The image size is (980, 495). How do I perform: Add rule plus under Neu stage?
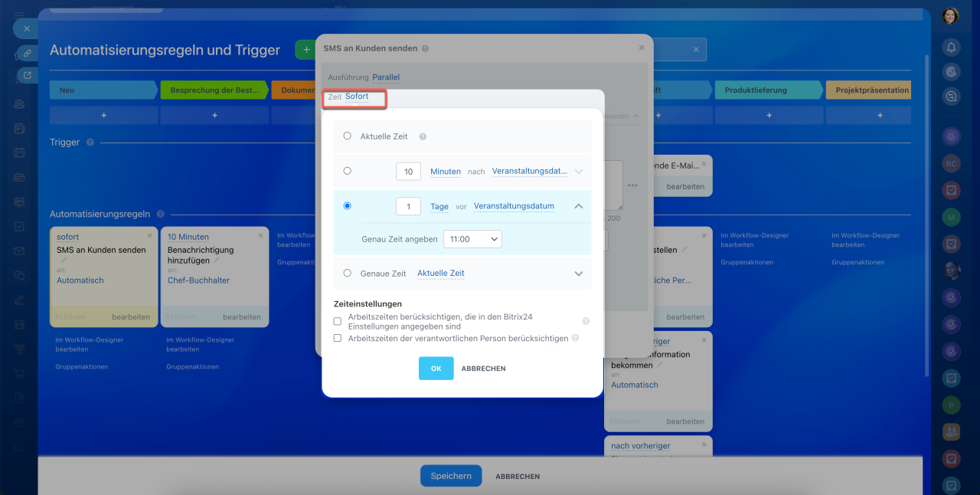pyautogui.click(x=103, y=115)
